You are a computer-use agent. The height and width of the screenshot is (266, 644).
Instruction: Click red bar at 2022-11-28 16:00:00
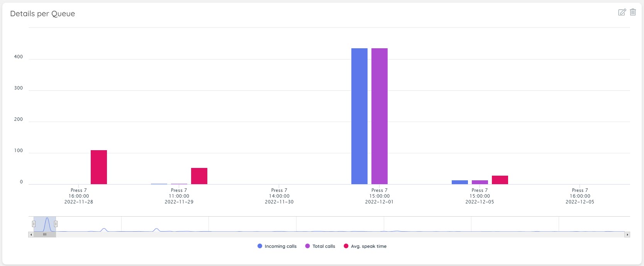pyautogui.click(x=99, y=167)
